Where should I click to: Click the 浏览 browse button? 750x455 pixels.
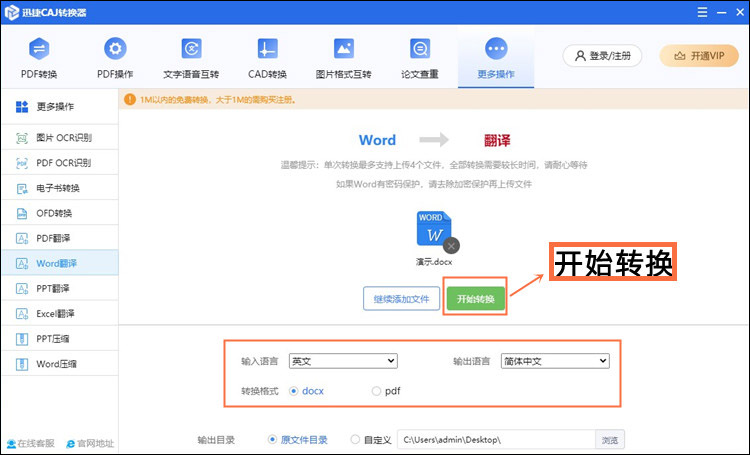610,440
